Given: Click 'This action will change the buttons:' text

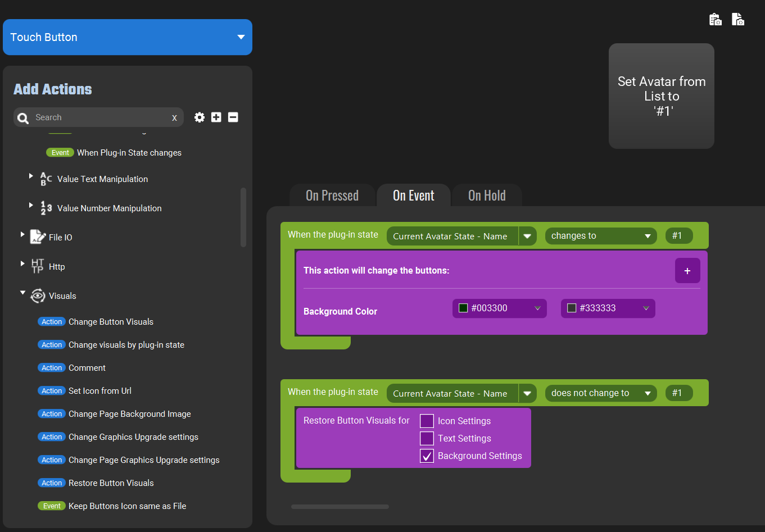Looking at the screenshot, I should (x=377, y=270).
